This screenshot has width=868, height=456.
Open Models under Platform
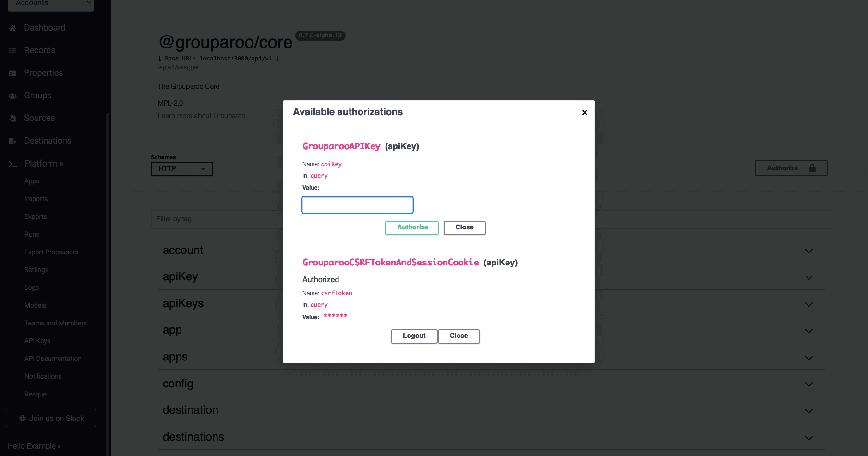point(35,305)
